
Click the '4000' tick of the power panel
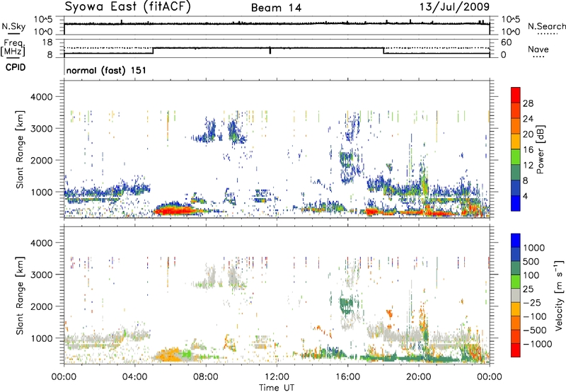tap(40, 97)
